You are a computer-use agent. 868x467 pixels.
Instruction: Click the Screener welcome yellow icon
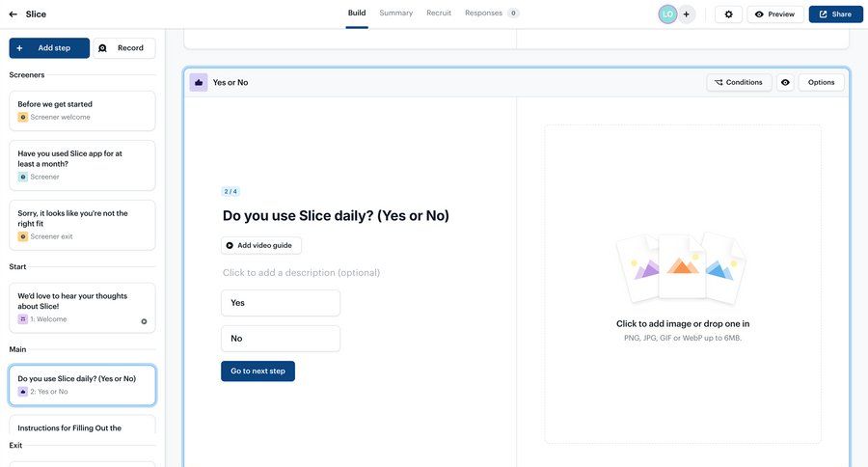point(23,118)
